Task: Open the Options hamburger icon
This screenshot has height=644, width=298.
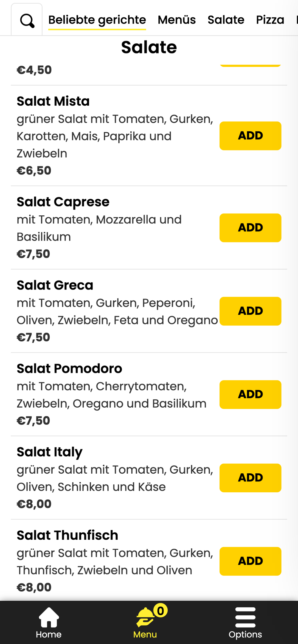Action: pos(245,617)
